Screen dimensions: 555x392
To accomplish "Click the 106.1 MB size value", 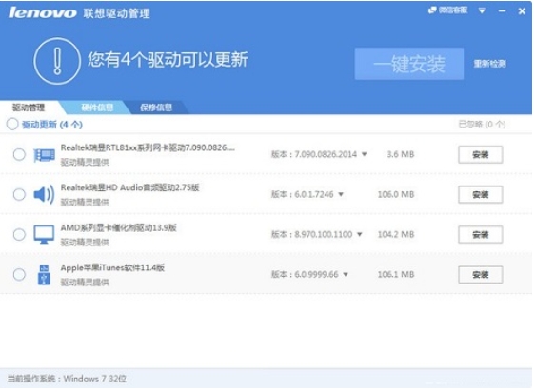I will pyautogui.click(x=396, y=275).
